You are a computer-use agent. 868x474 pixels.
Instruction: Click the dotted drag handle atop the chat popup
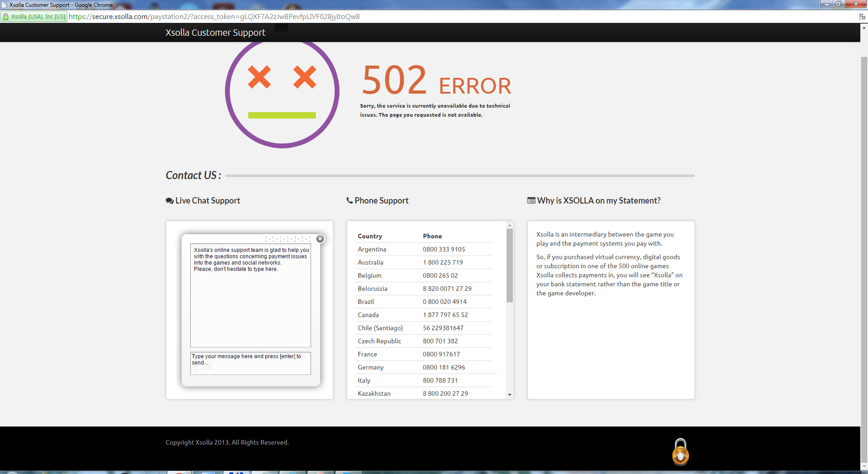point(288,239)
